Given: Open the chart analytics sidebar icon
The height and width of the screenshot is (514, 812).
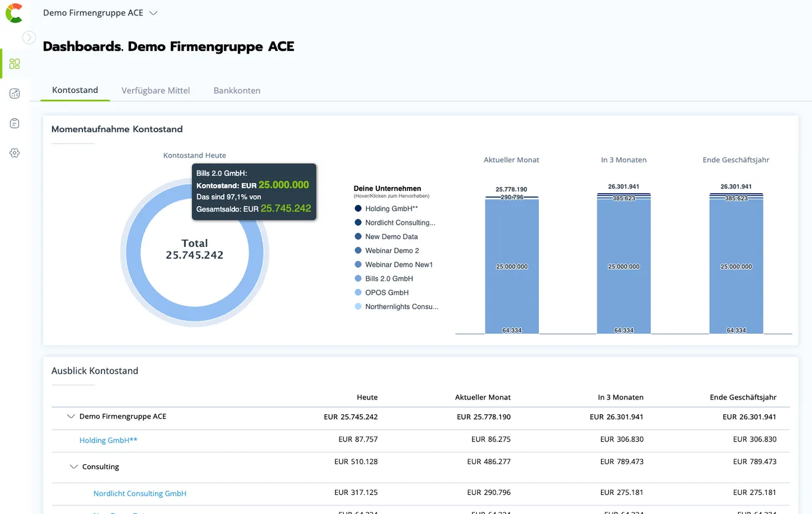Looking at the screenshot, I should [x=15, y=94].
